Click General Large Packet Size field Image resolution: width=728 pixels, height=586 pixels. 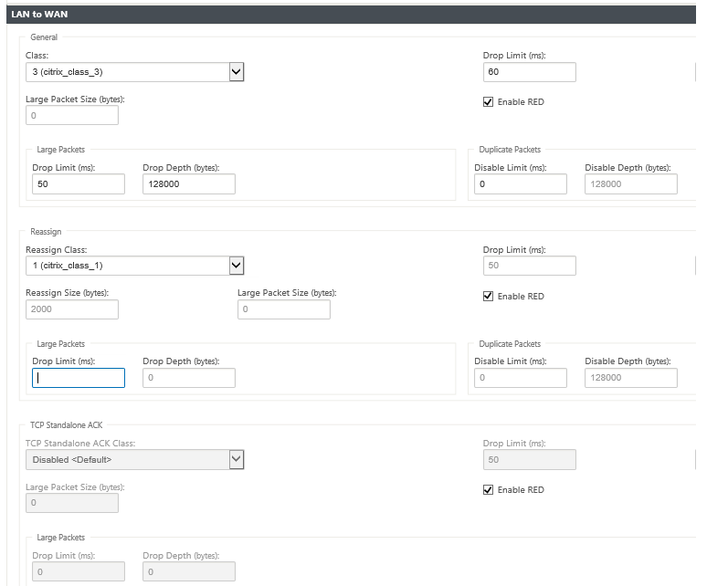click(x=72, y=115)
